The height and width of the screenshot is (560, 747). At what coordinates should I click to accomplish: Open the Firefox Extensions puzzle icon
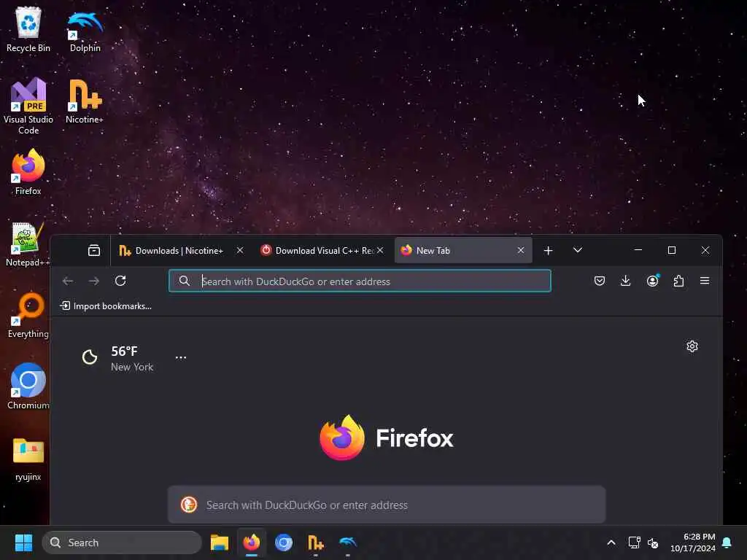(679, 281)
